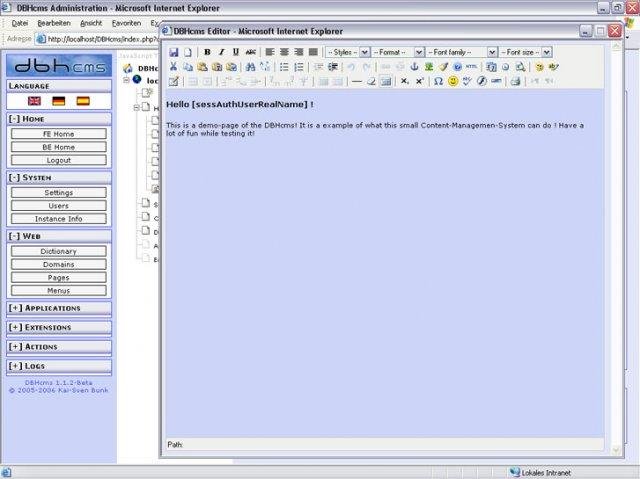640x479 pixels.
Task: Click the Find binoculars icon
Action: (x=250, y=67)
